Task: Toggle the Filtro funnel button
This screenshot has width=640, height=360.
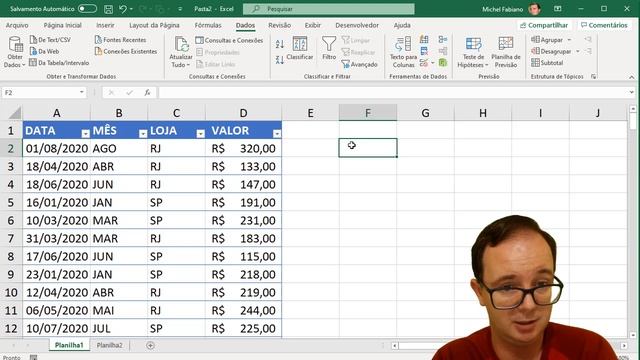Action: click(329, 48)
